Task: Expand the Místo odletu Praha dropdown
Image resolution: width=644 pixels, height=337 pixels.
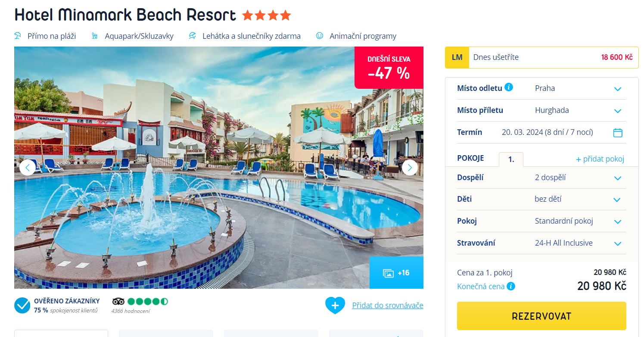Action: click(x=541, y=88)
